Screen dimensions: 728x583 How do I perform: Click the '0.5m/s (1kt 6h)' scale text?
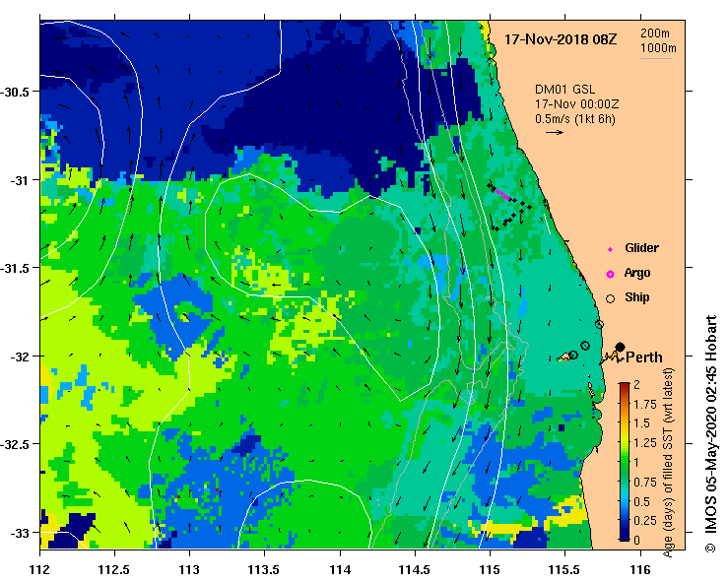point(574,119)
